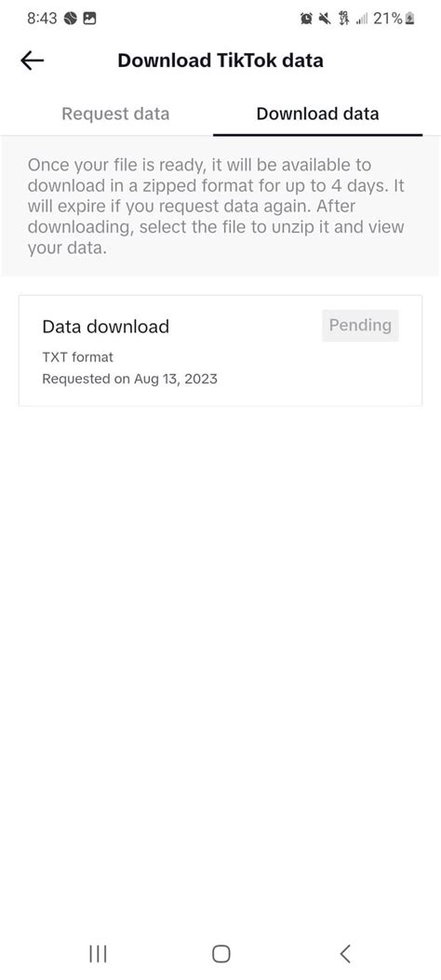Select the Download data tab
Viewport: 441px width, 980px height.
click(x=317, y=114)
